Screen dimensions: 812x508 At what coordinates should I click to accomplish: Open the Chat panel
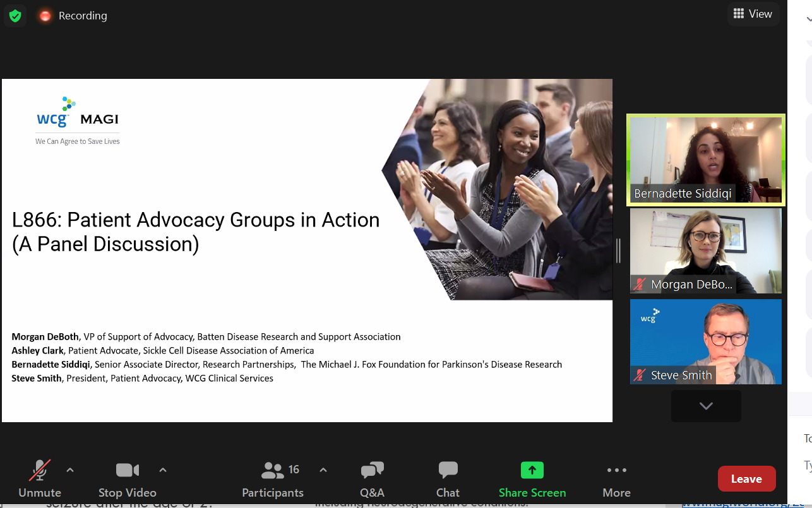coord(448,479)
